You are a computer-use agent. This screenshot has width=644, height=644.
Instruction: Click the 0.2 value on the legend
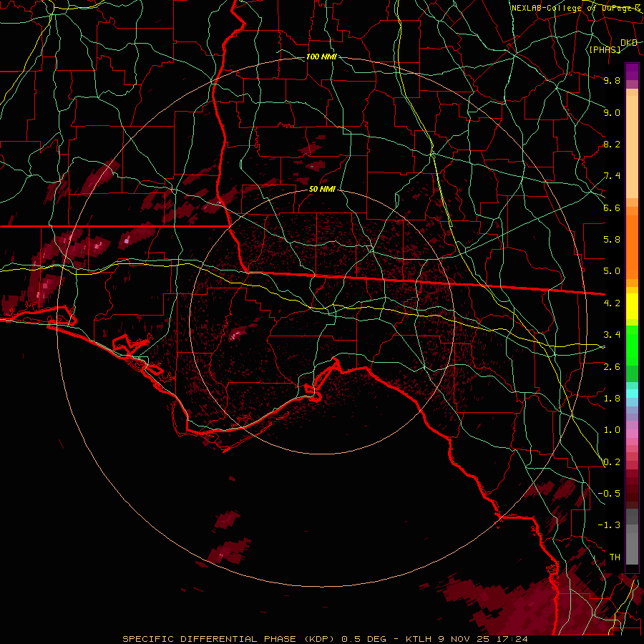click(x=612, y=462)
